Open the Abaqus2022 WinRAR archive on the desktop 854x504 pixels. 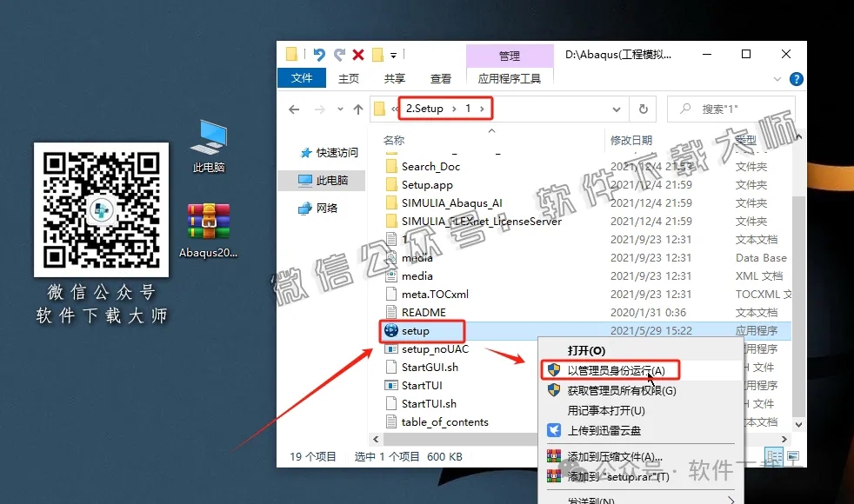point(207,222)
